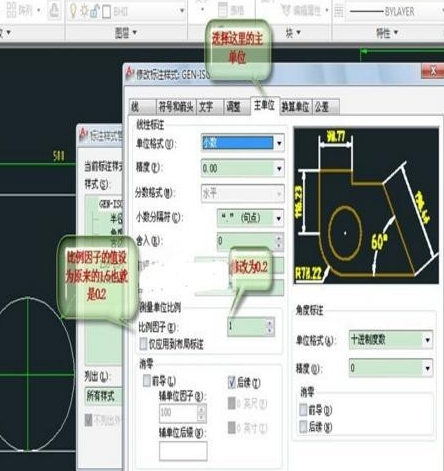
Task: Open the 小数分隔符 dropdown
Action: pyautogui.click(x=250, y=218)
